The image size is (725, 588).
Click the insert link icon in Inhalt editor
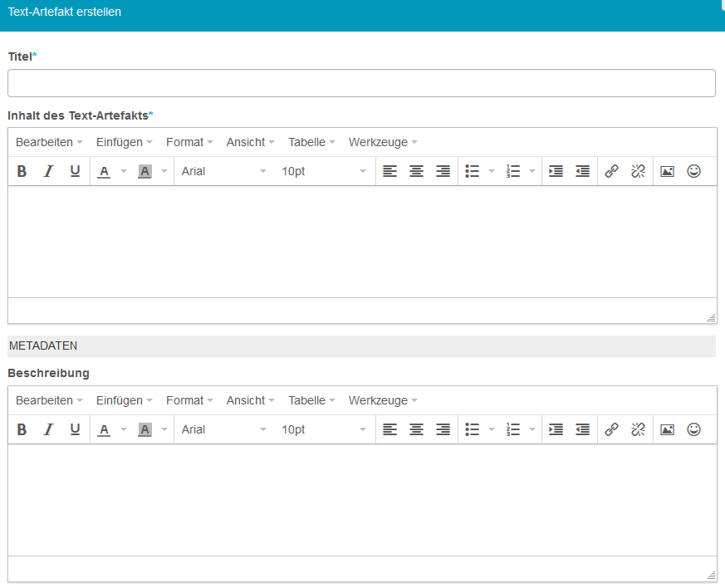(x=611, y=171)
